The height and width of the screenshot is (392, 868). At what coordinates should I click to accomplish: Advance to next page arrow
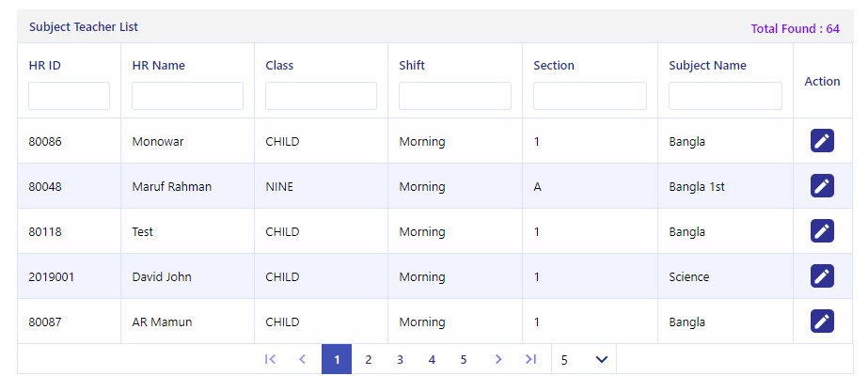[x=498, y=359]
